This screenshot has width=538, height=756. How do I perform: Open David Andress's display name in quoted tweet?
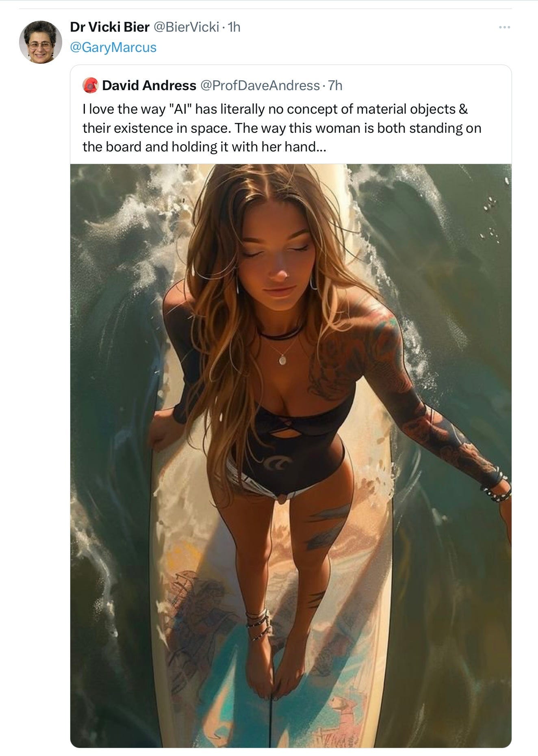coord(149,85)
